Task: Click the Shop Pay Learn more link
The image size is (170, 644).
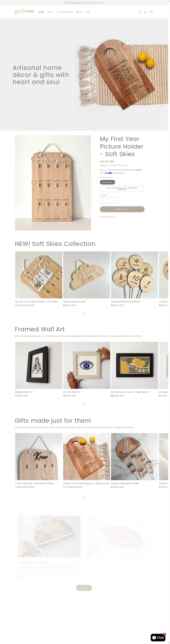Action: (x=118, y=173)
